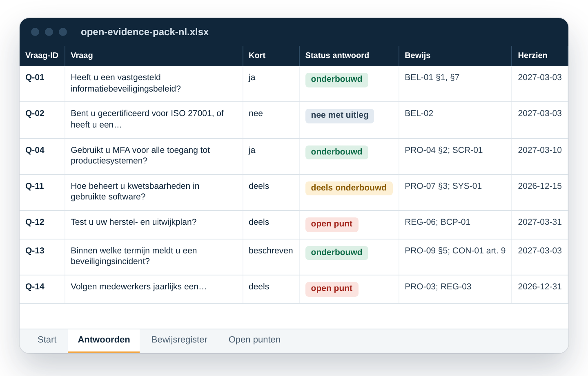
Task: Click the 'Volgen medewerkers jaarlijks een…' cell
Action: tap(154, 289)
